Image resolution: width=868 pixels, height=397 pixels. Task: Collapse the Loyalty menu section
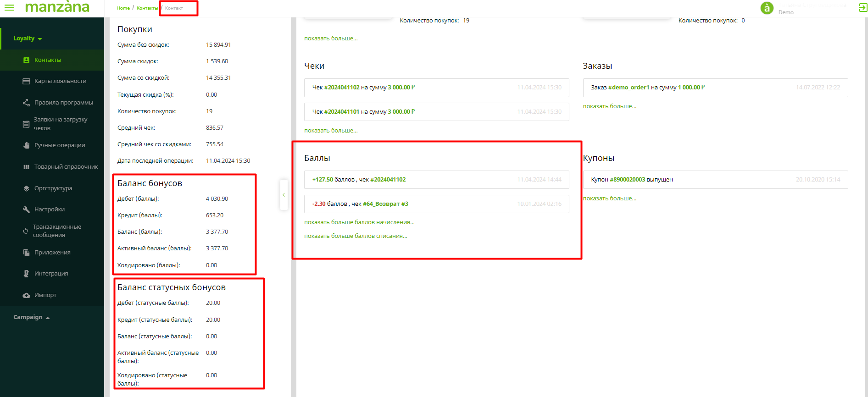coord(28,39)
